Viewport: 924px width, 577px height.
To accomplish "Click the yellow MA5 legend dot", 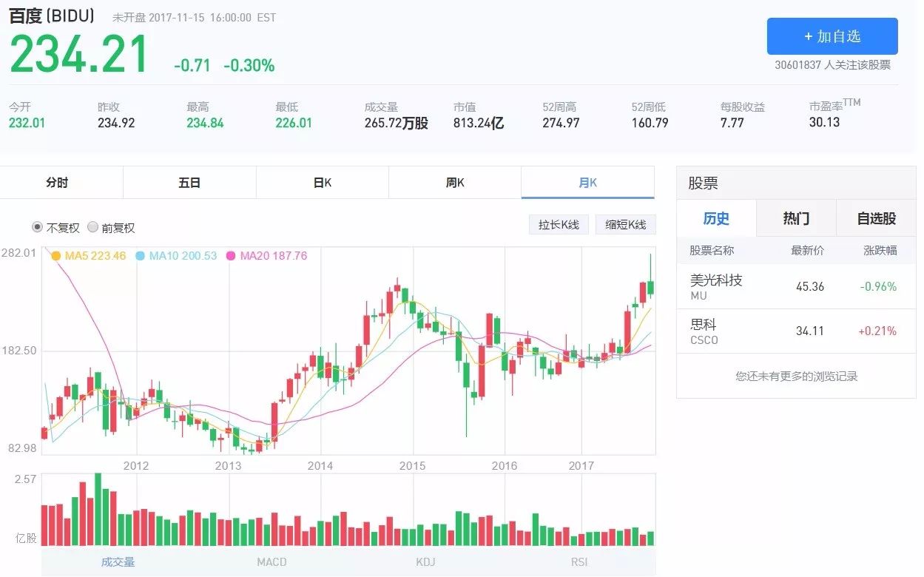I will click(55, 256).
